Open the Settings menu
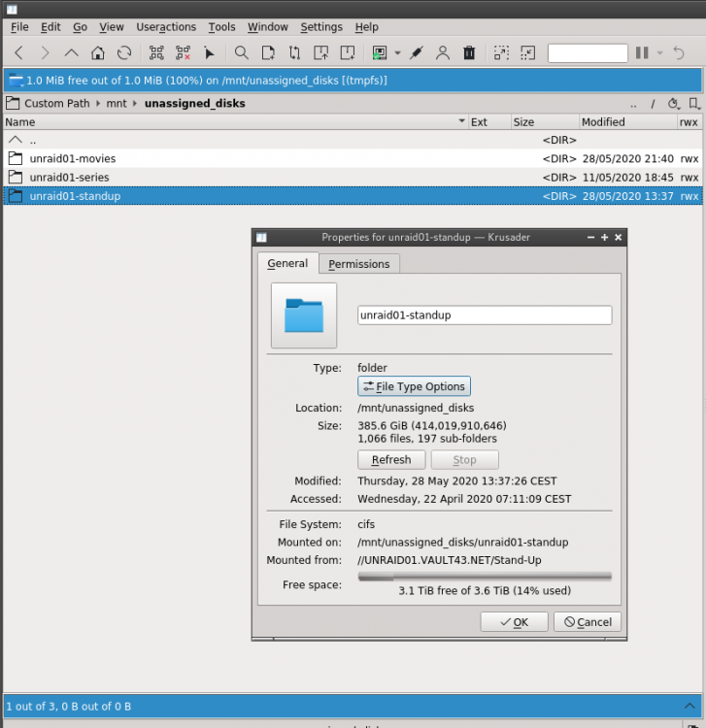Screen dimensions: 706x728 tap(321, 27)
